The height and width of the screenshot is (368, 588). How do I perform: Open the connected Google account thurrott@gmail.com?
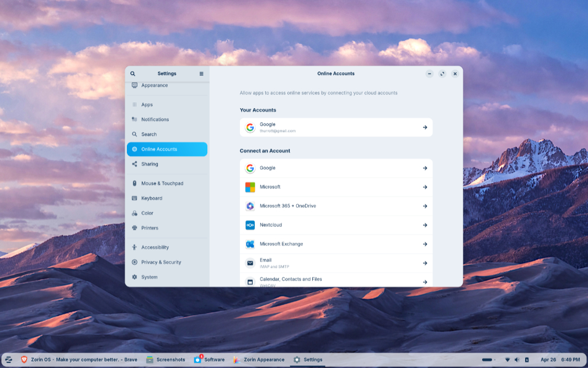pos(336,127)
